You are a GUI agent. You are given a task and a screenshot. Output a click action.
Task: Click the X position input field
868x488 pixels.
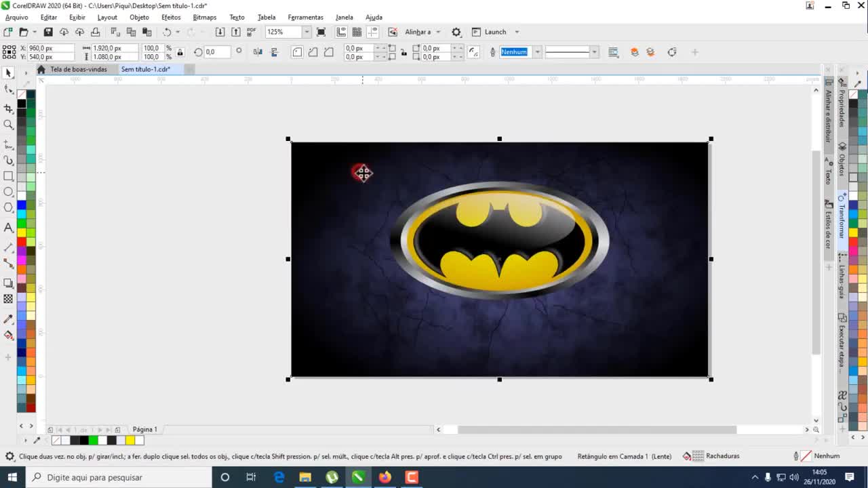pos(51,48)
